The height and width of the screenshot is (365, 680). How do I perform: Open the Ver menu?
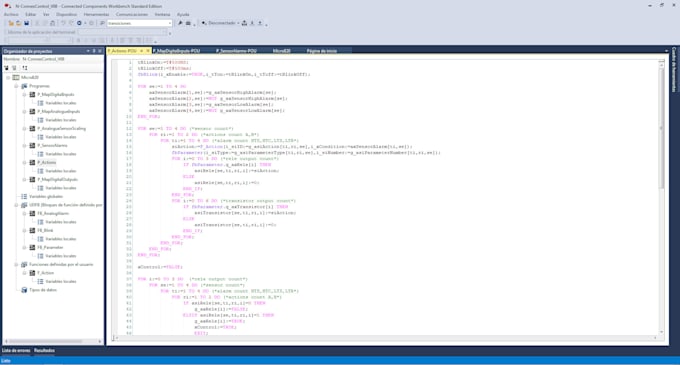click(x=46, y=14)
